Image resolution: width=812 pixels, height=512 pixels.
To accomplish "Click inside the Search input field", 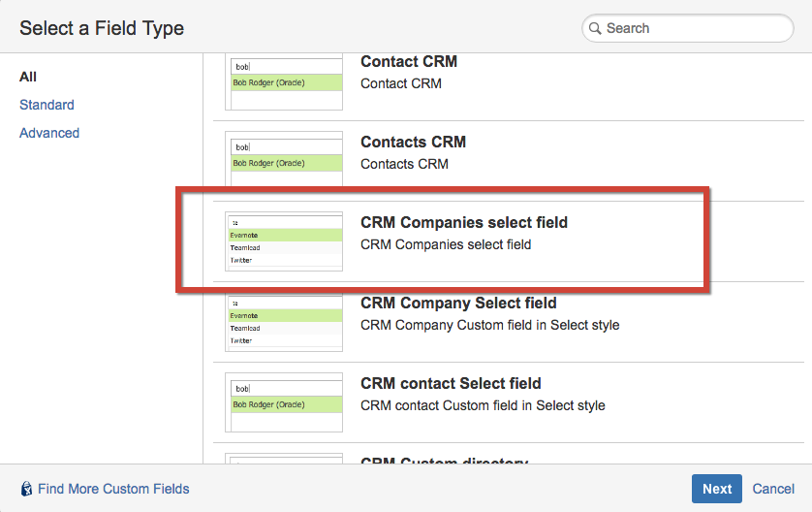I will tap(693, 28).
